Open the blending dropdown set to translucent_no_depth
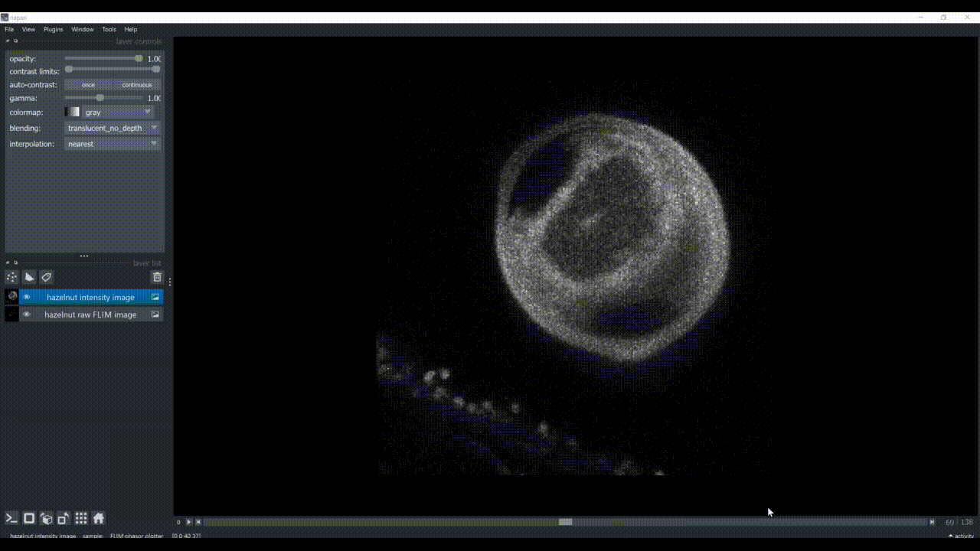 coord(113,128)
